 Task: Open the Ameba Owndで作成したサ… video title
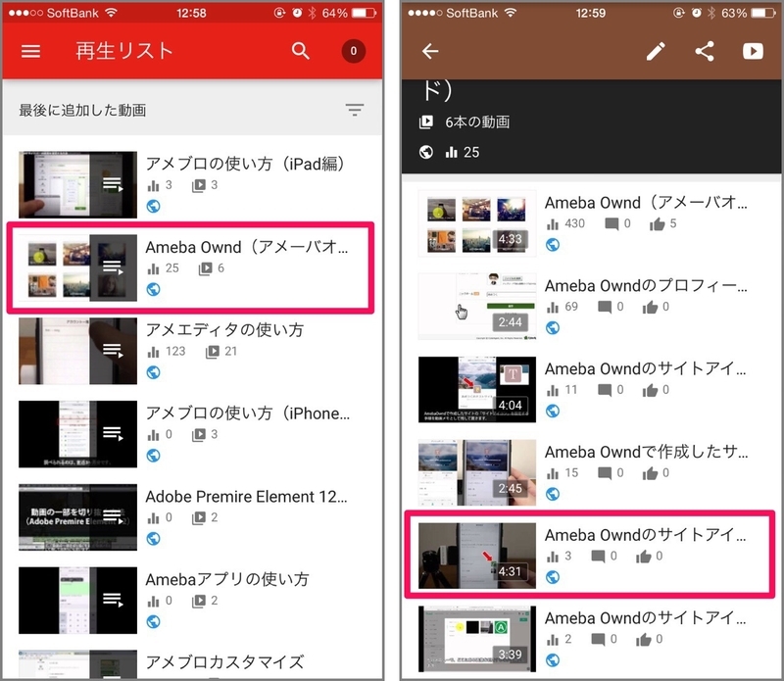(x=647, y=452)
